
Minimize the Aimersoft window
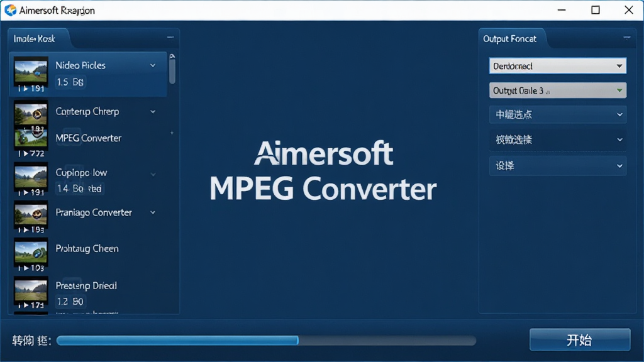[x=562, y=10]
